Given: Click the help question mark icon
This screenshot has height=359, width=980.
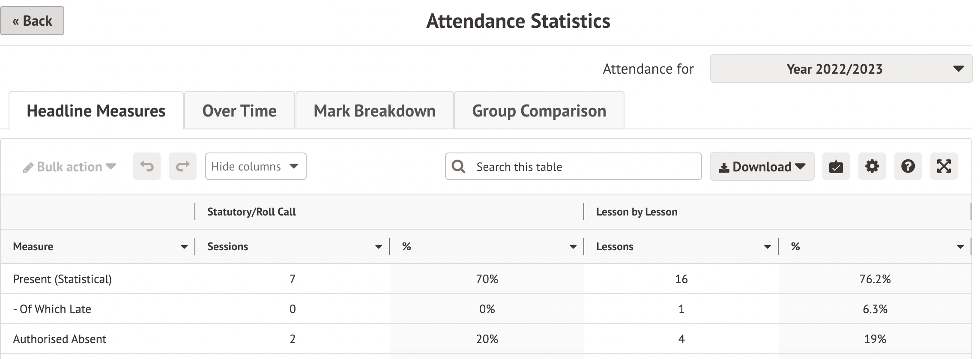Looking at the screenshot, I should click(x=908, y=166).
